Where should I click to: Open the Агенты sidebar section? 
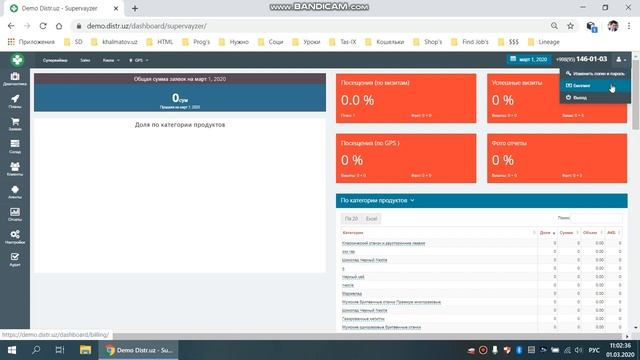[x=15, y=192]
